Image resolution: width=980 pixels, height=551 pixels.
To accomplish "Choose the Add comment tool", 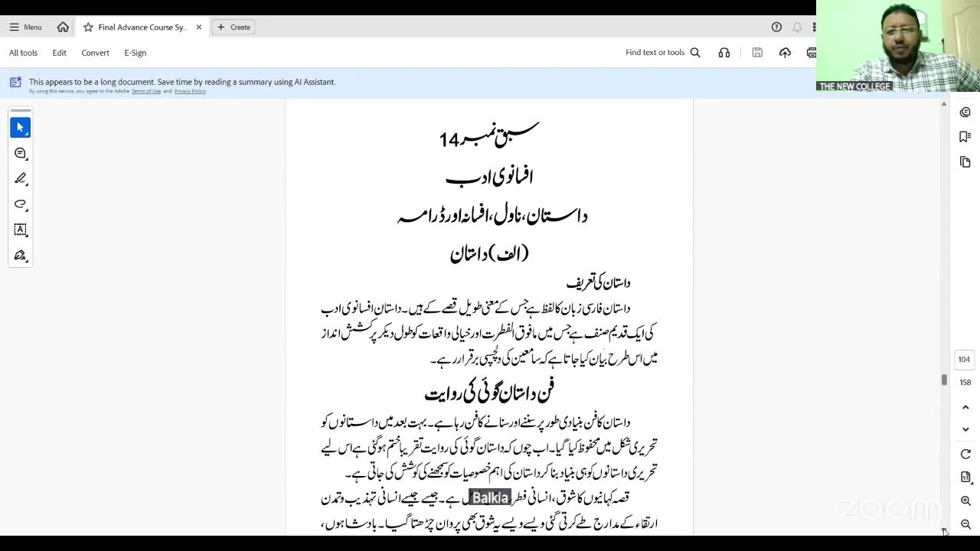I will [x=20, y=153].
